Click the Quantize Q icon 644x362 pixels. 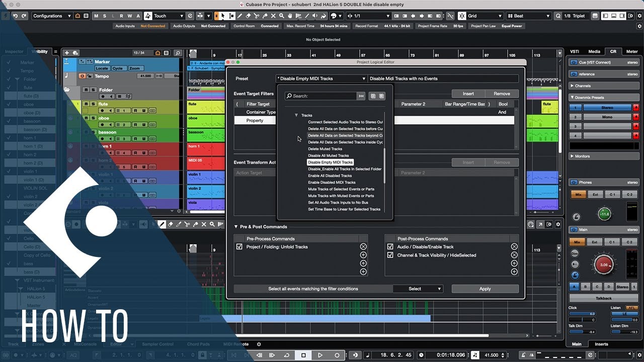coord(558,16)
